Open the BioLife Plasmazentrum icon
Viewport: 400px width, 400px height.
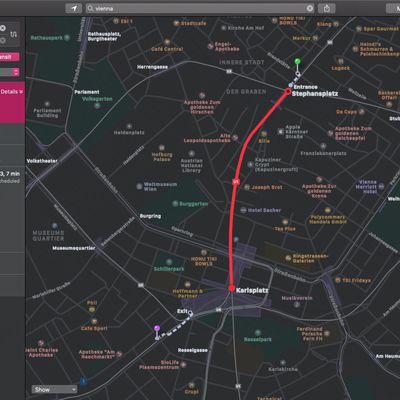[x=183, y=365]
